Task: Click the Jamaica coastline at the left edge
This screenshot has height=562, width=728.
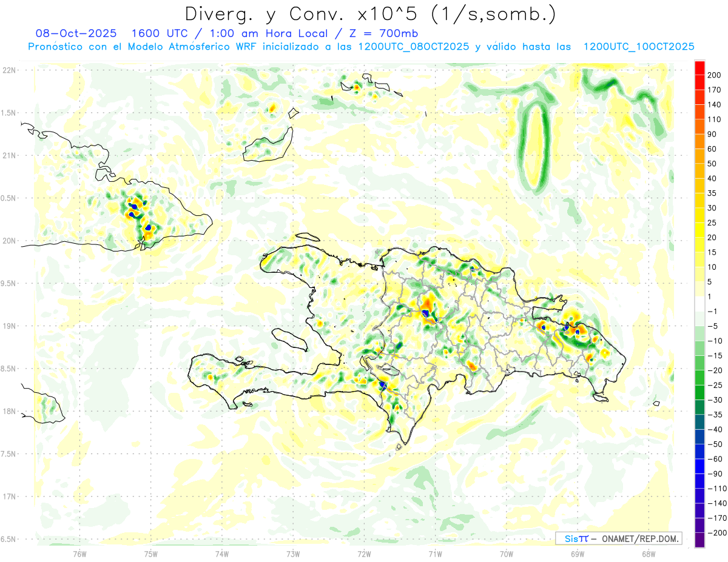Action: pyautogui.click(x=42, y=407)
